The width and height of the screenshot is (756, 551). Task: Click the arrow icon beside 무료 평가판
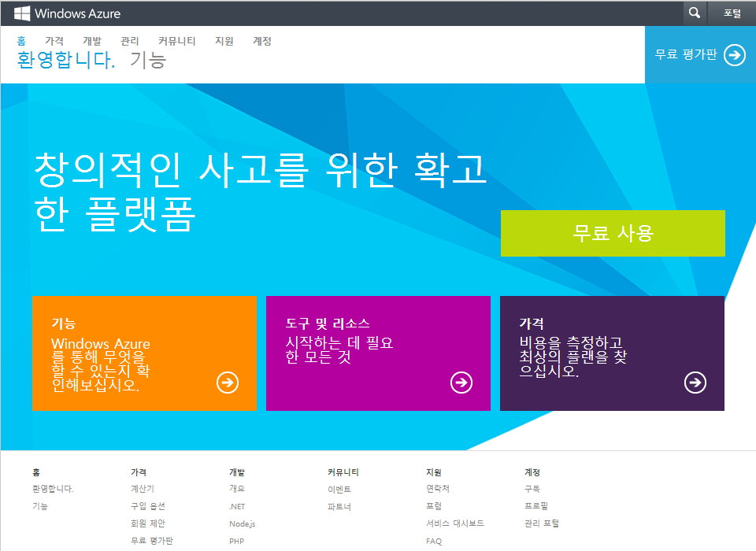pyautogui.click(x=734, y=55)
